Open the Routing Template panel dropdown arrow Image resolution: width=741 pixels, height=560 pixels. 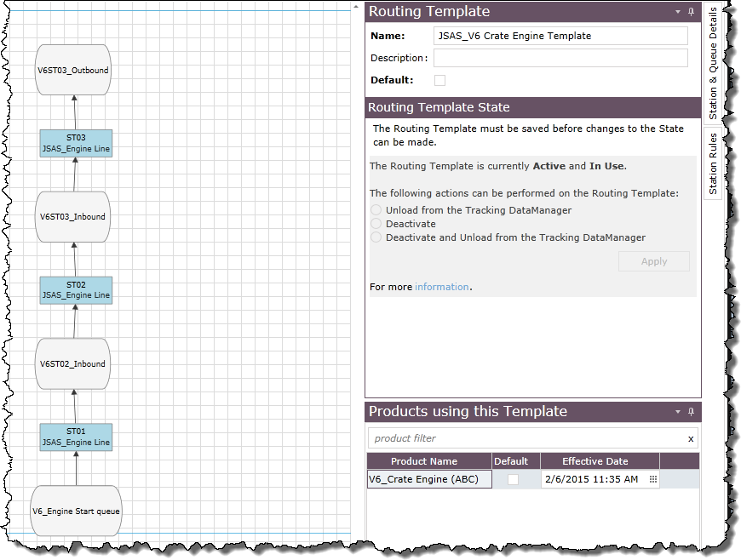[x=678, y=12]
